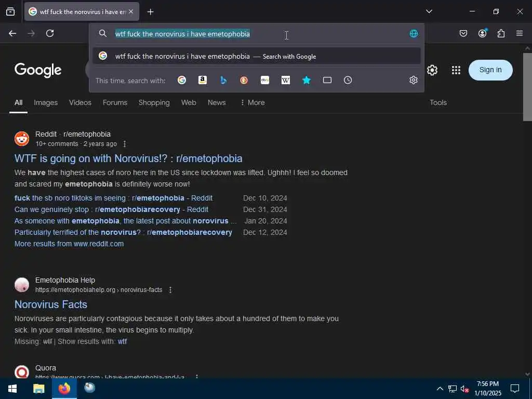The image size is (532, 399).
Task: Search this time with DuckDuckGo icon
Action: point(244,80)
